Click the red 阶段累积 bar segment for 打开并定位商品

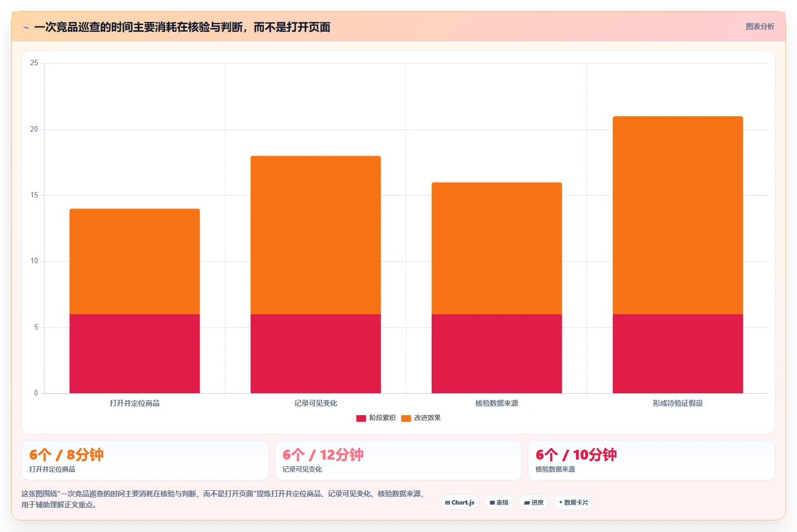coord(134,354)
